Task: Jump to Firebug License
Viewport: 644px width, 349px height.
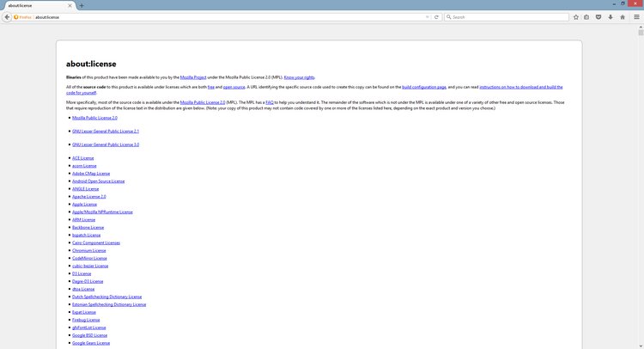Action: (x=86, y=321)
